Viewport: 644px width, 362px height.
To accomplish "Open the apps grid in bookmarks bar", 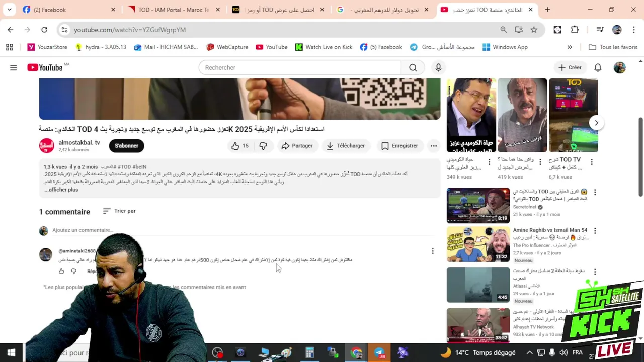I will tap(9, 47).
